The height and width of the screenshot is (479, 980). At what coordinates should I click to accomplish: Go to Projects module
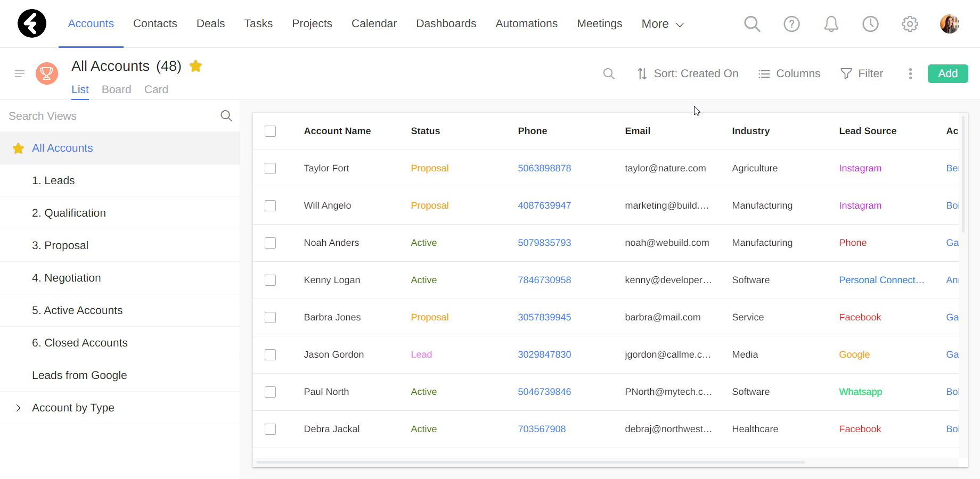[x=312, y=23]
